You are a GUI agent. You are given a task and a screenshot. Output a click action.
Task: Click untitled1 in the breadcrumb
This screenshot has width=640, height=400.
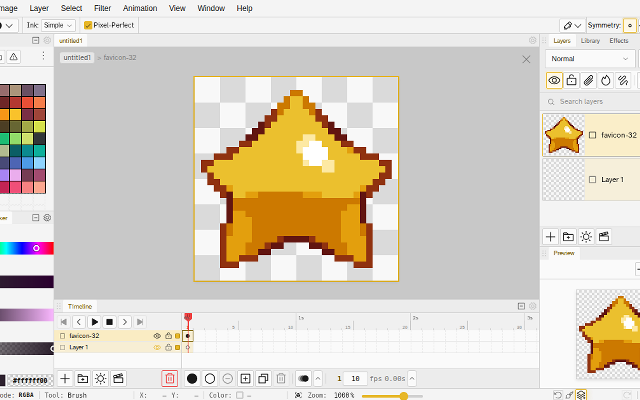coord(77,58)
